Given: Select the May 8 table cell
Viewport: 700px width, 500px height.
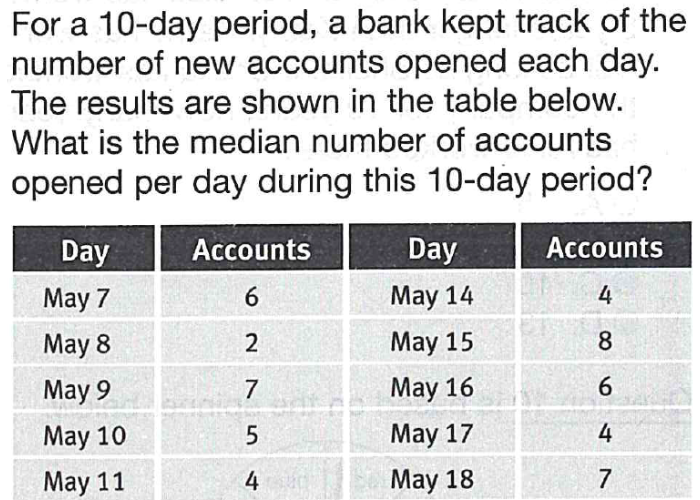Looking at the screenshot, I should (75, 345).
